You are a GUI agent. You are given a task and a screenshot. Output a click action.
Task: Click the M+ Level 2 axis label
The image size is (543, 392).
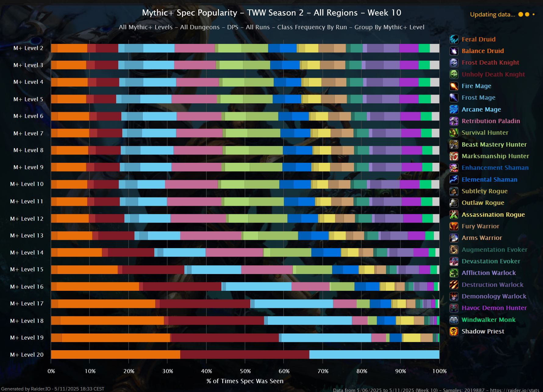(28, 48)
